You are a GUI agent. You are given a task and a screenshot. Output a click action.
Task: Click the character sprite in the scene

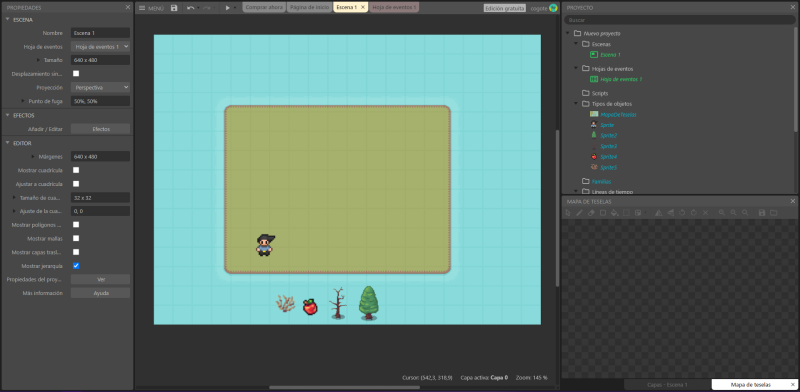tap(265, 245)
